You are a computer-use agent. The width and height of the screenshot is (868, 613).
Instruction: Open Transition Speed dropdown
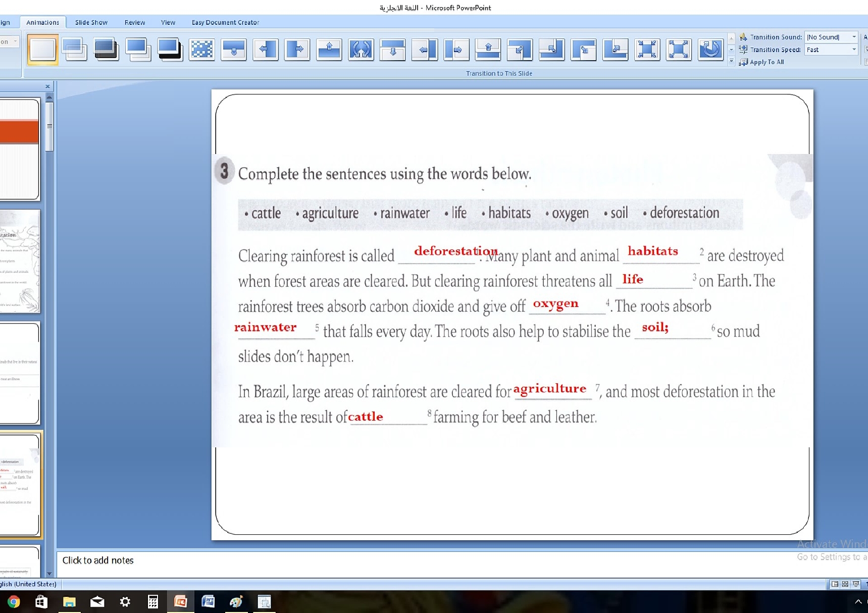854,49
